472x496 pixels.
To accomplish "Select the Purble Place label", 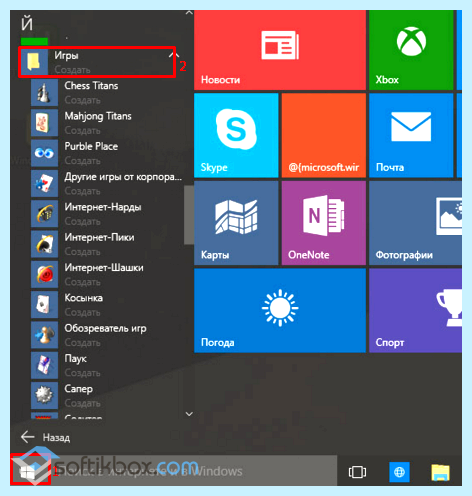I will coord(91,146).
